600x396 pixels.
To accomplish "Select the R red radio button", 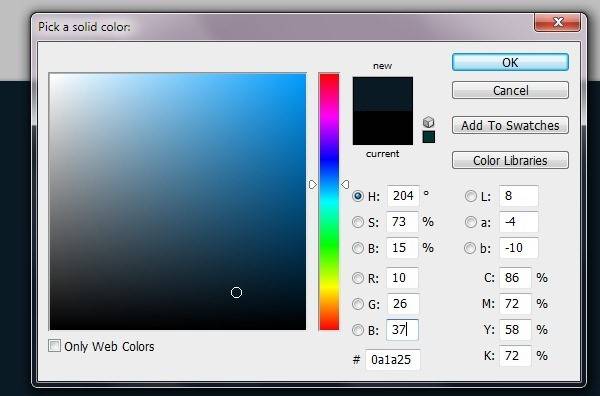I will pos(358,278).
